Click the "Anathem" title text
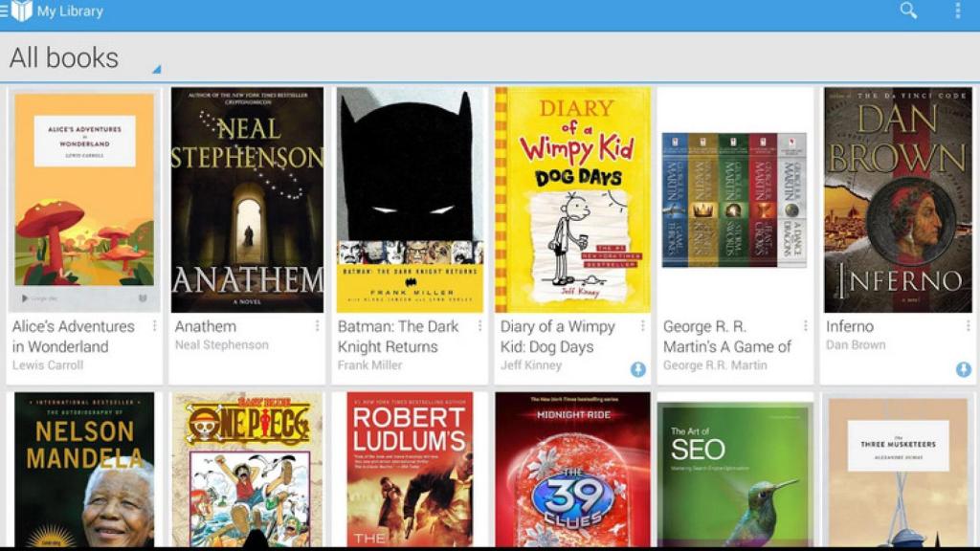The width and height of the screenshot is (980, 551). point(206,326)
